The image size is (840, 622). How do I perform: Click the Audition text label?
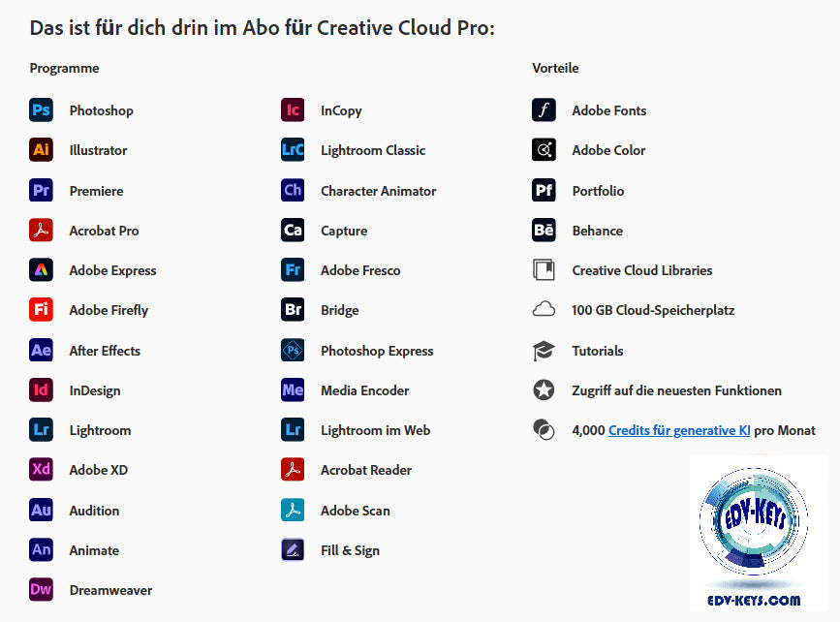tap(94, 511)
